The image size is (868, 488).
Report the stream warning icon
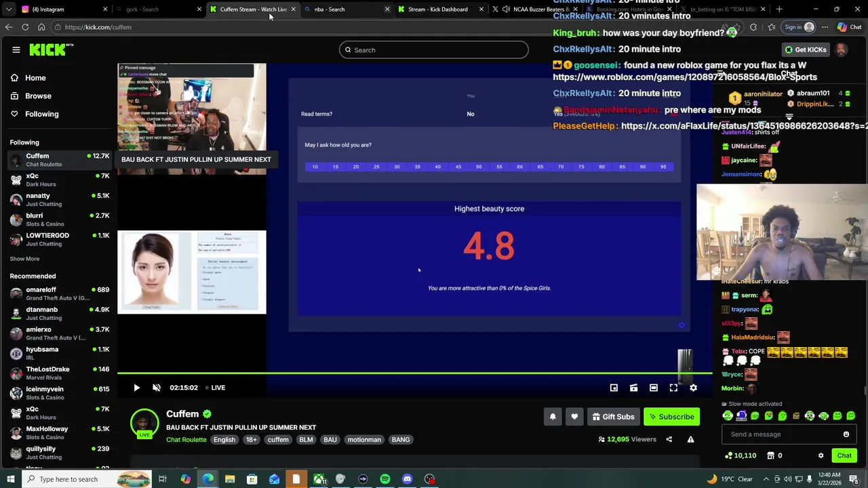click(690, 439)
